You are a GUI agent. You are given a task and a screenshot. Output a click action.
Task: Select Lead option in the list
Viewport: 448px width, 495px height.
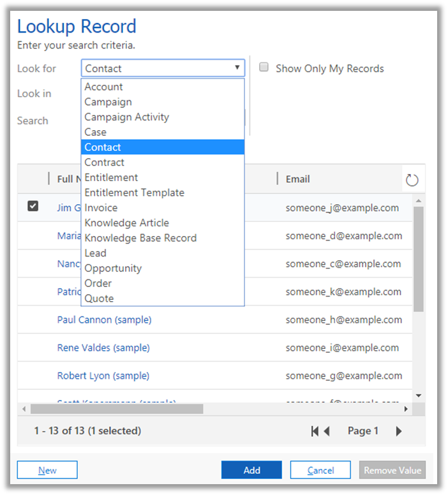[96, 253]
